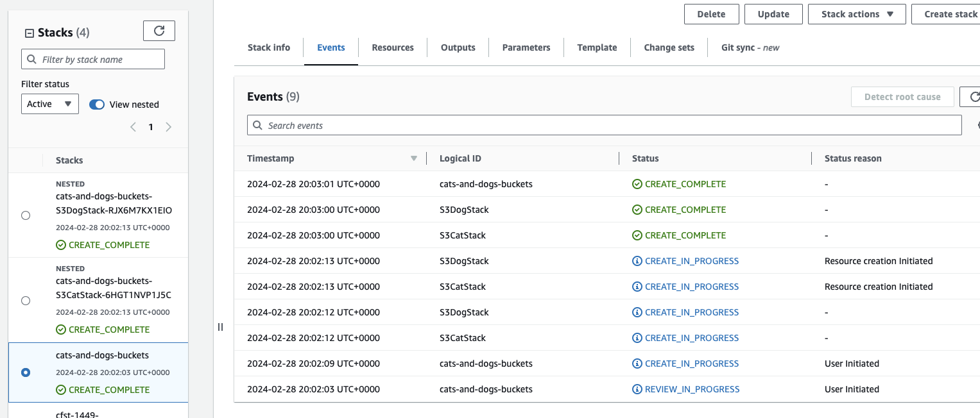
Task: Open the Change sets tab
Action: pyautogui.click(x=669, y=47)
